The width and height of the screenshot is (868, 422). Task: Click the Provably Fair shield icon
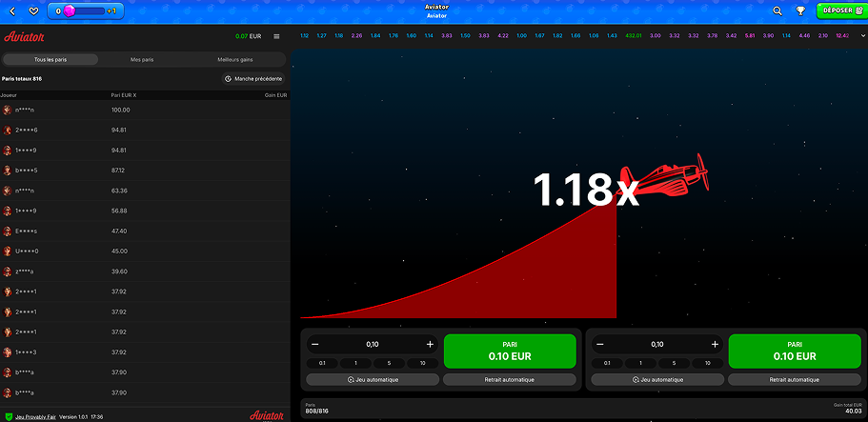pos(9,416)
